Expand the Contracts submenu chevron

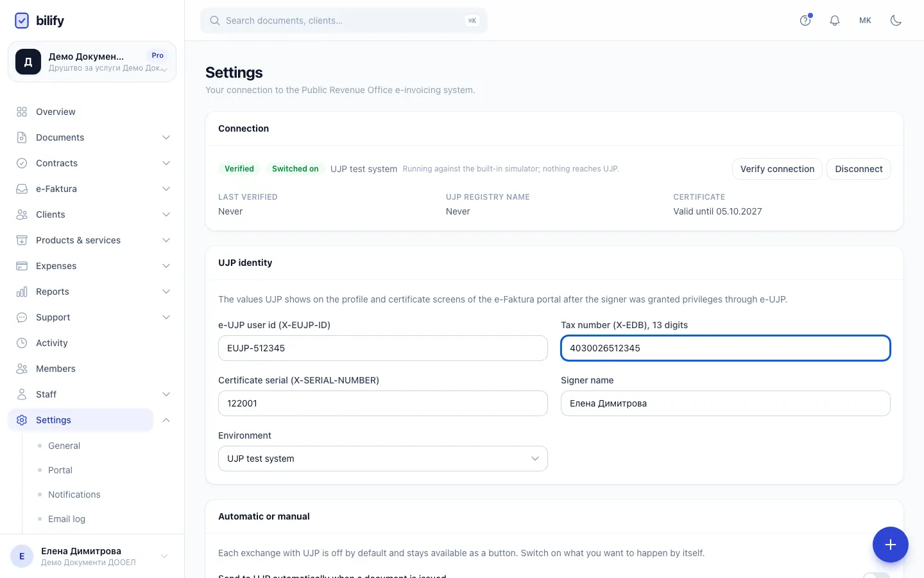coord(166,163)
